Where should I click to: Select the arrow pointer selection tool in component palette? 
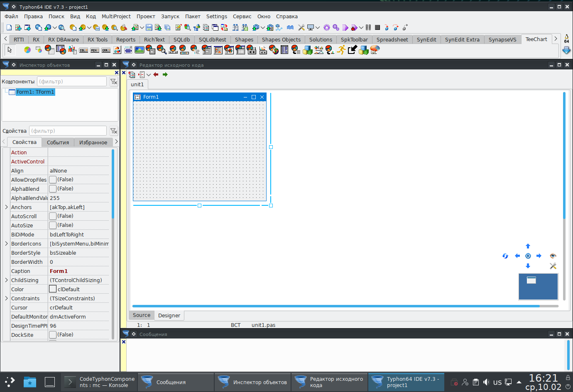pos(10,50)
